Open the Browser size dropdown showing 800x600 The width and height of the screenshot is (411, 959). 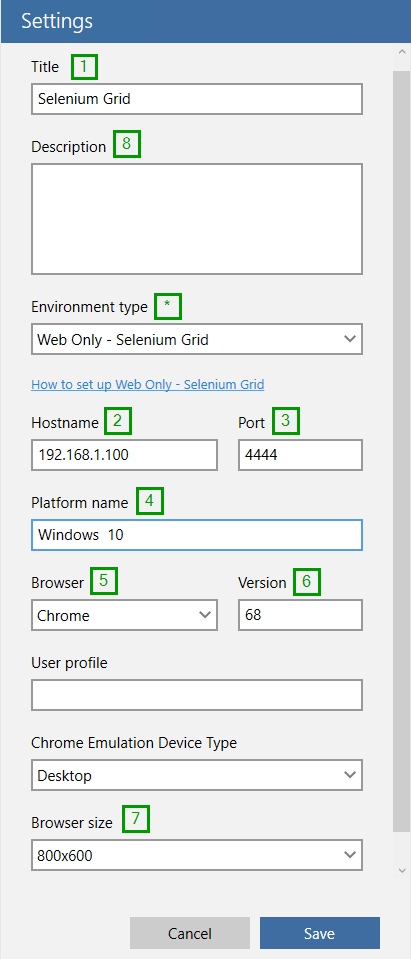[197, 856]
